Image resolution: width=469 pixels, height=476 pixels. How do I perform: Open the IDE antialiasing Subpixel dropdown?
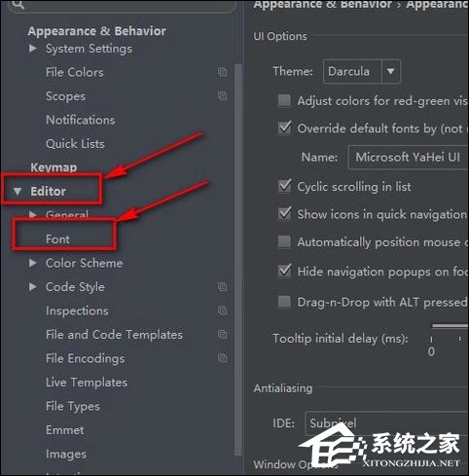click(387, 423)
